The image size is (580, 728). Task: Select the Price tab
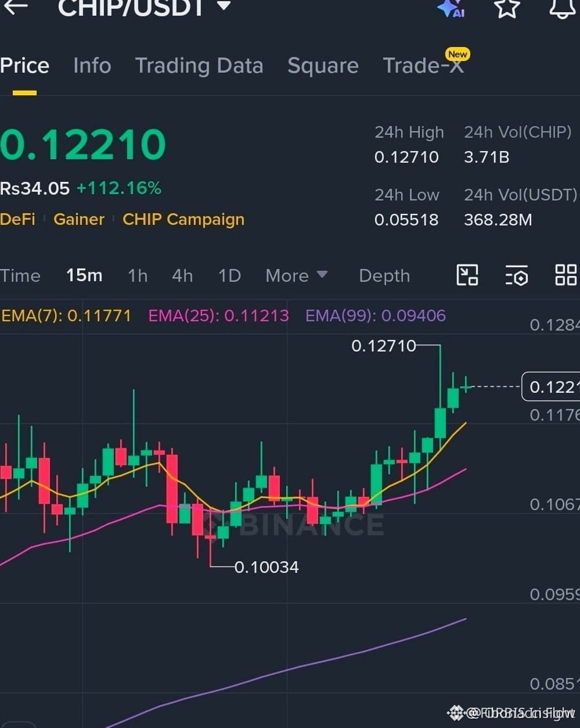(24, 66)
